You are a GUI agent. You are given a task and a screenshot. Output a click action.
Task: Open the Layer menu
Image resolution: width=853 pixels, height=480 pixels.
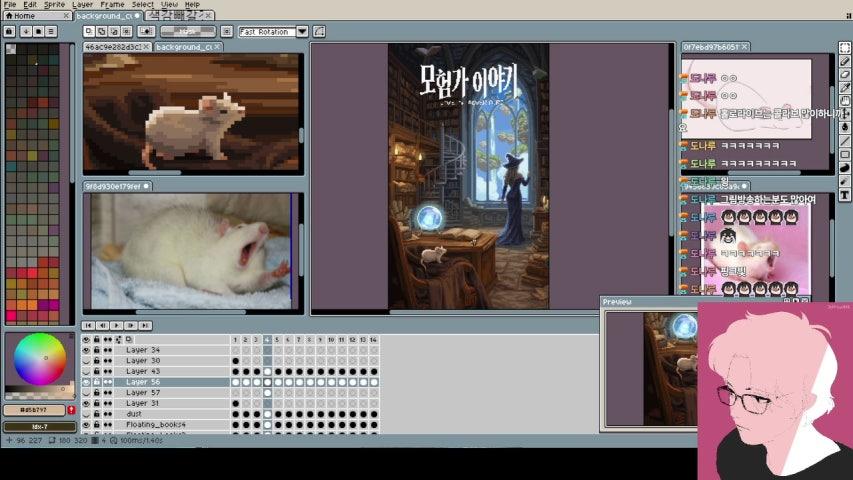[x=82, y=5]
